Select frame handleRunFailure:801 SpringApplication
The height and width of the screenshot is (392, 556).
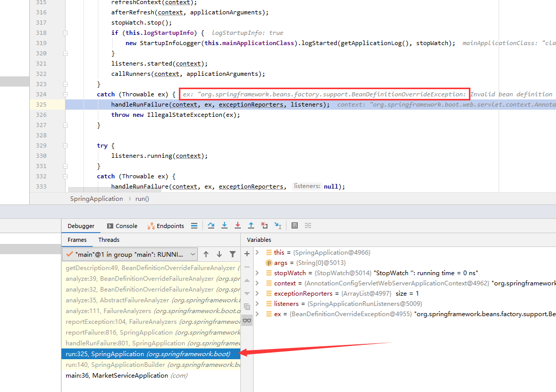[151, 343]
